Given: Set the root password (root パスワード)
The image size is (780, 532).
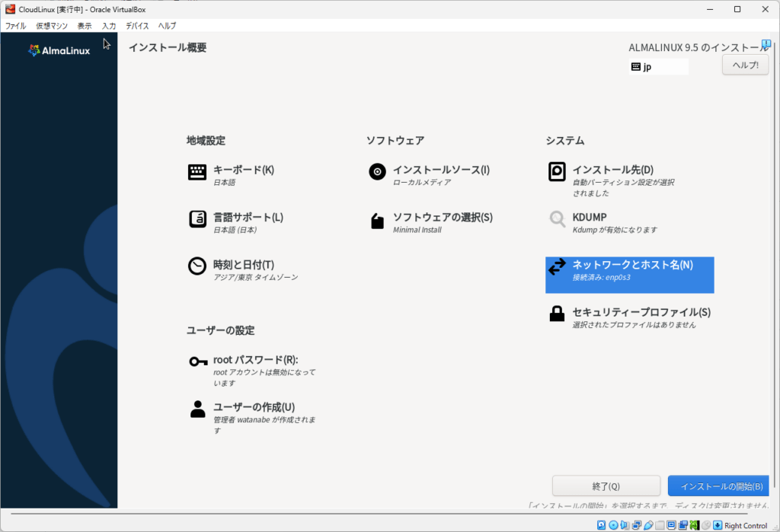Looking at the screenshot, I should tap(254, 360).
